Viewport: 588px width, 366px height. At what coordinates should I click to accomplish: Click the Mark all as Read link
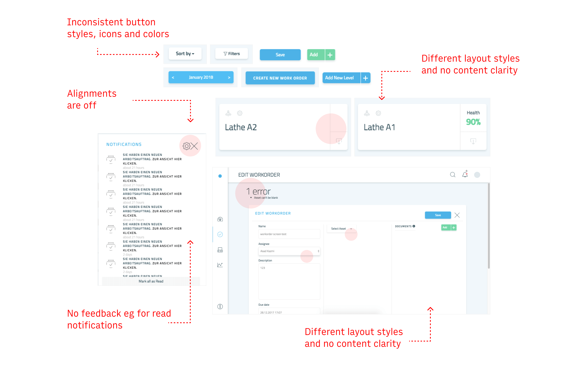tap(151, 281)
